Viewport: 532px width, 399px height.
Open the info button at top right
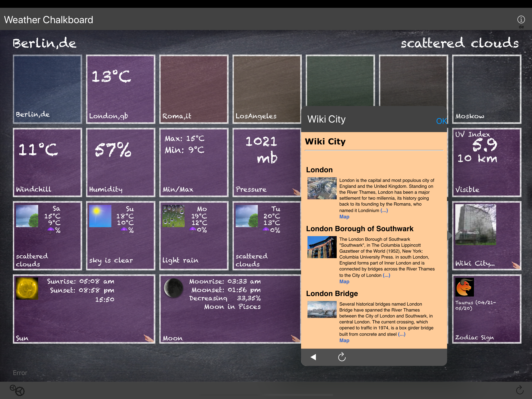(521, 19)
